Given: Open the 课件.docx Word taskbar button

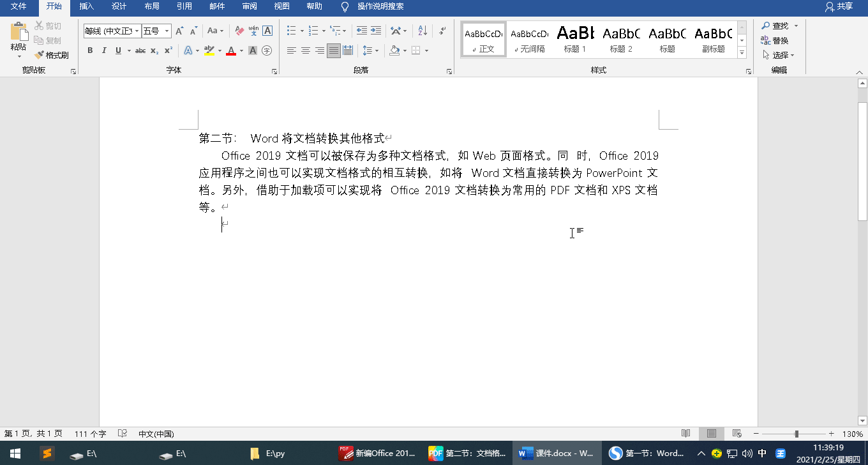Looking at the screenshot, I should 557,454.
